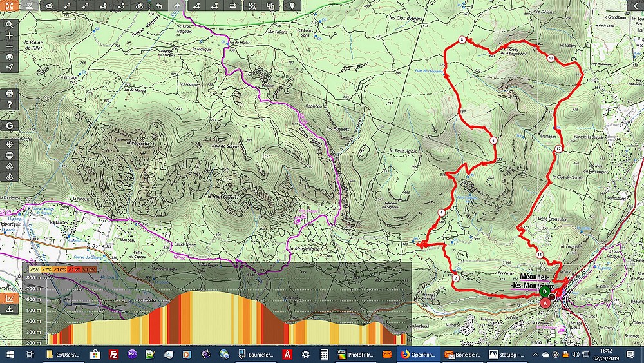The height and width of the screenshot is (363, 644).
Task: Open the Windows notification center icon
Action: (630, 355)
